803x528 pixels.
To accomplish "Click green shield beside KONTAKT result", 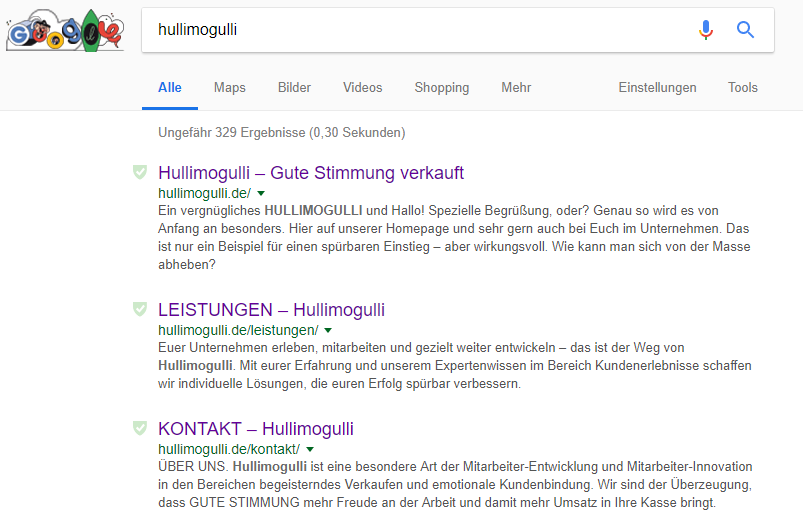I will tap(140, 429).
